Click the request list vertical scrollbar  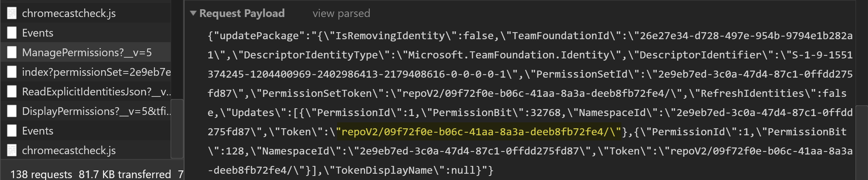177,129
